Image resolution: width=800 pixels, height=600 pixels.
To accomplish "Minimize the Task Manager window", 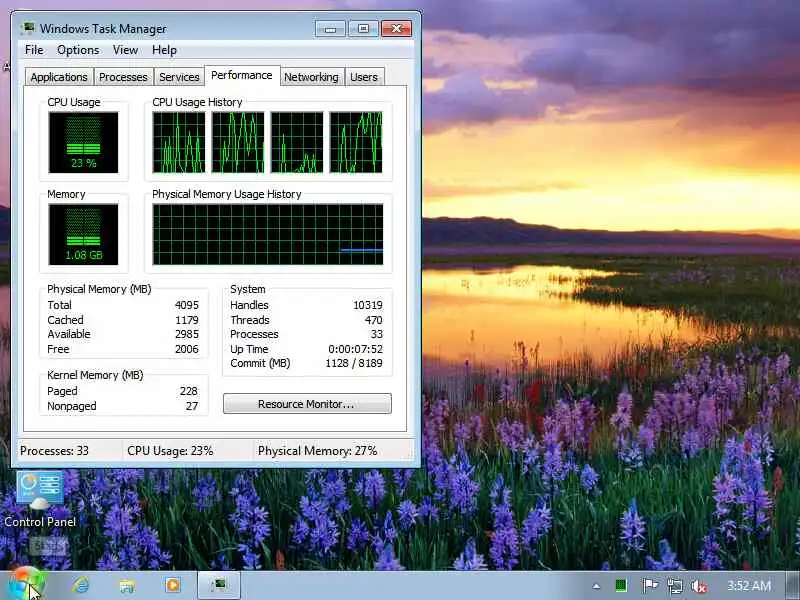I will click(x=330, y=29).
